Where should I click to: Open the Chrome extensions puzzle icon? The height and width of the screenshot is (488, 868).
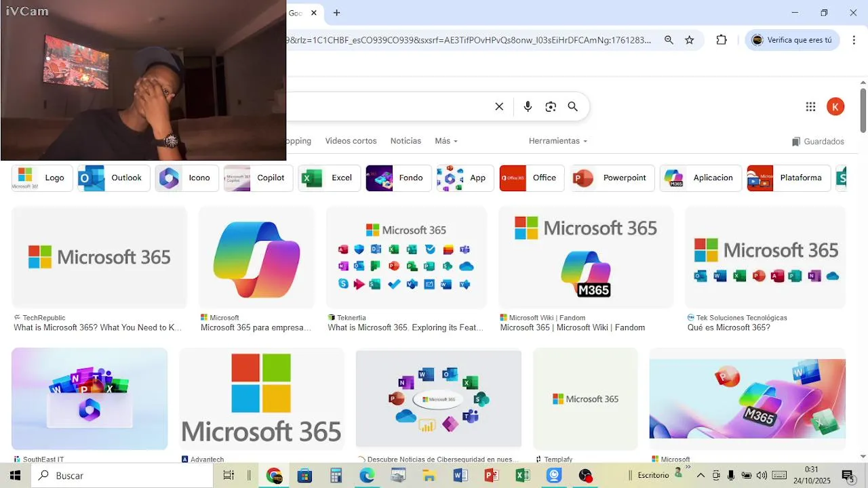click(x=722, y=40)
